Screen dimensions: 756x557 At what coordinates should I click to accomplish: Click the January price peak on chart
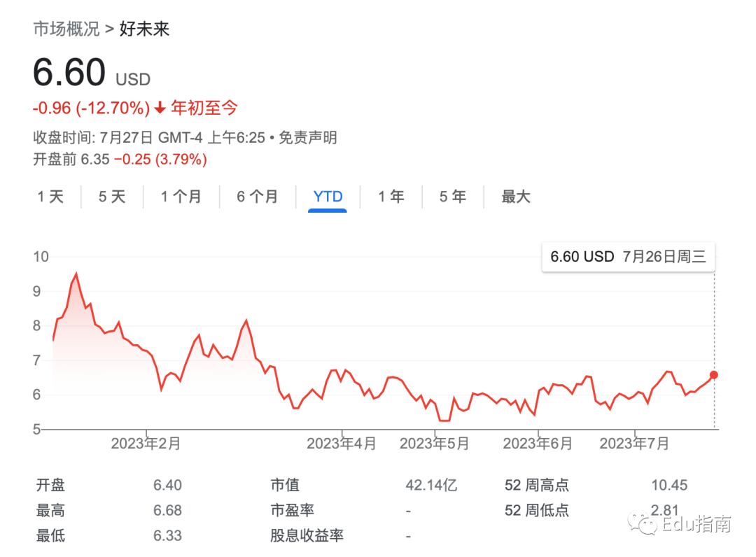(76, 274)
